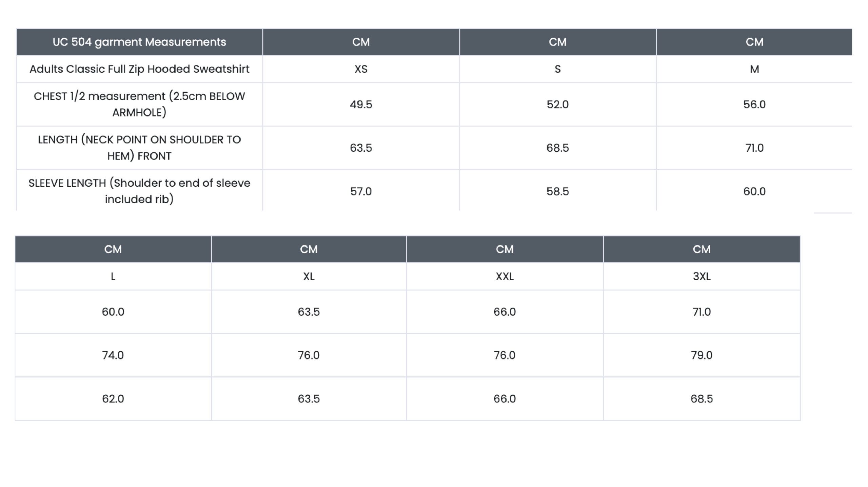Click the Adults Classic Full Zip Hooded Sweatshirt cell
The height and width of the screenshot is (487, 868).
tap(139, 69)
